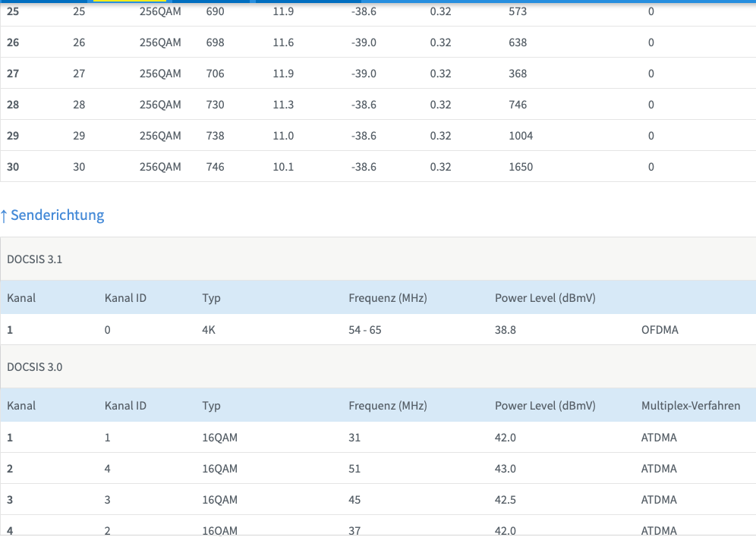This screenshot has height=537, width=756.
Task: Click the DOCSIS 3.1 Frequenz (MHz) header
Action: tap(388, 298)
